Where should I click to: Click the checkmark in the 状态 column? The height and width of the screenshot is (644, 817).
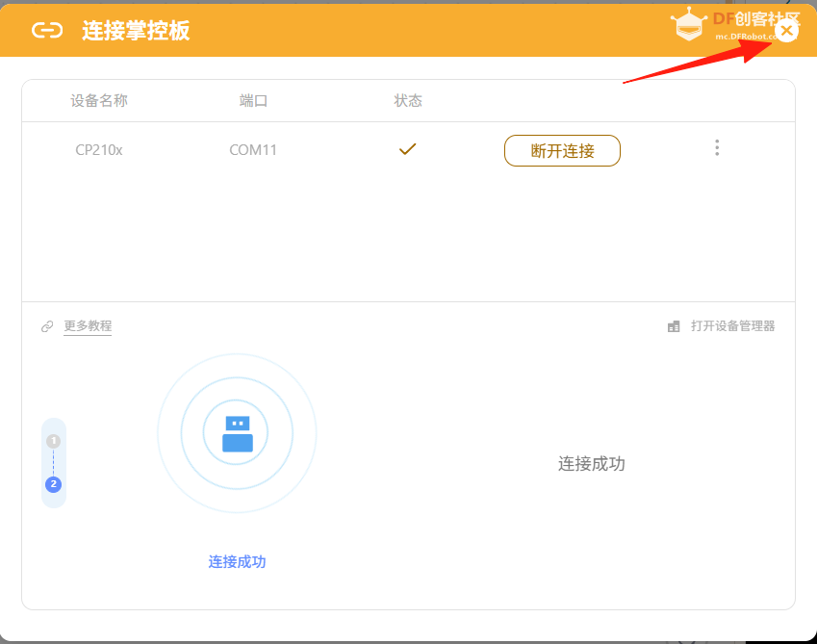pos(407,149)
